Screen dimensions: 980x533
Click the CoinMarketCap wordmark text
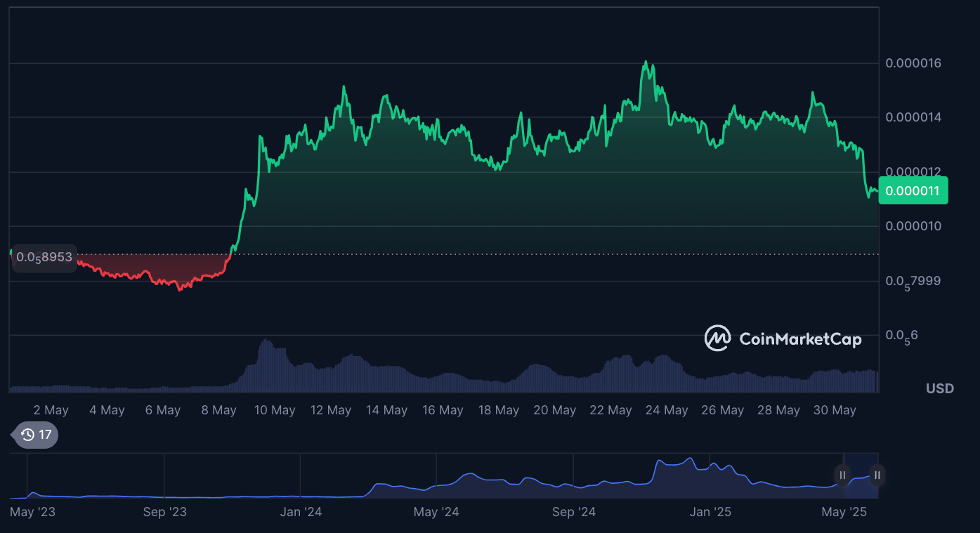click(799, 339)
